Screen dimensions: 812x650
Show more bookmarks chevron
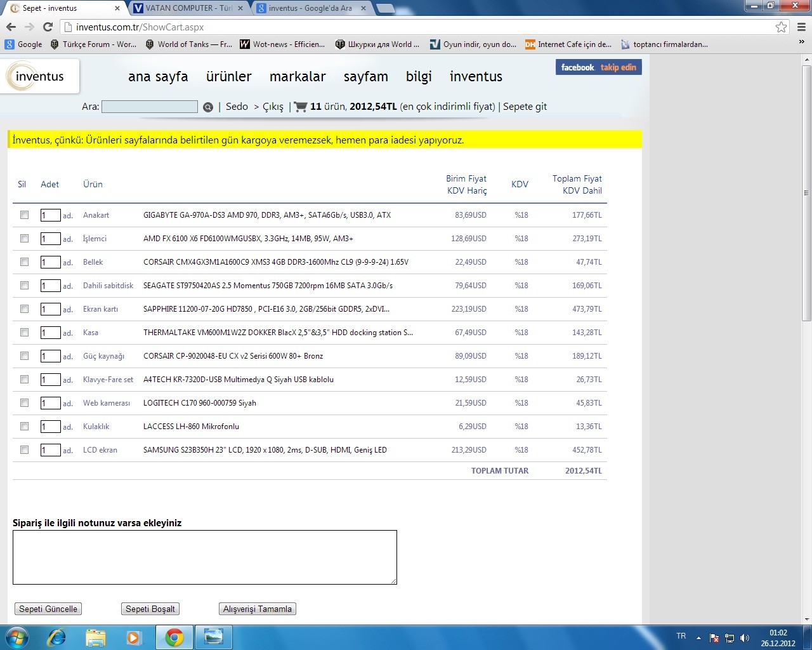point(802,42)
